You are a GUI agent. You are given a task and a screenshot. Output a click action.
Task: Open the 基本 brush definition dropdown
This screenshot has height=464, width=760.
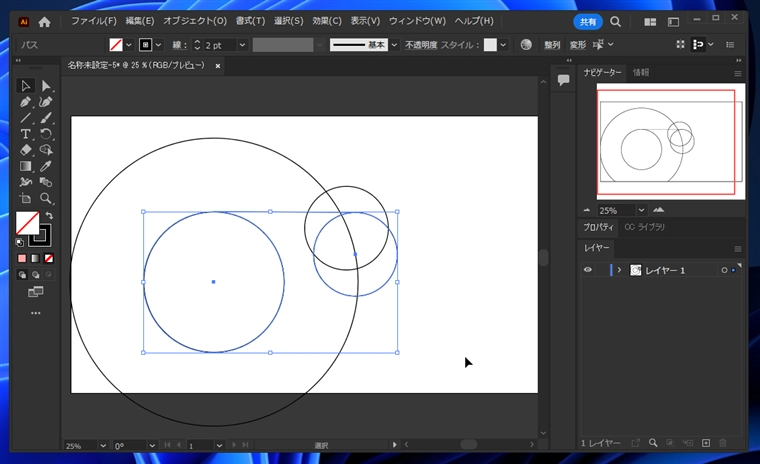[x=395, y=45]
